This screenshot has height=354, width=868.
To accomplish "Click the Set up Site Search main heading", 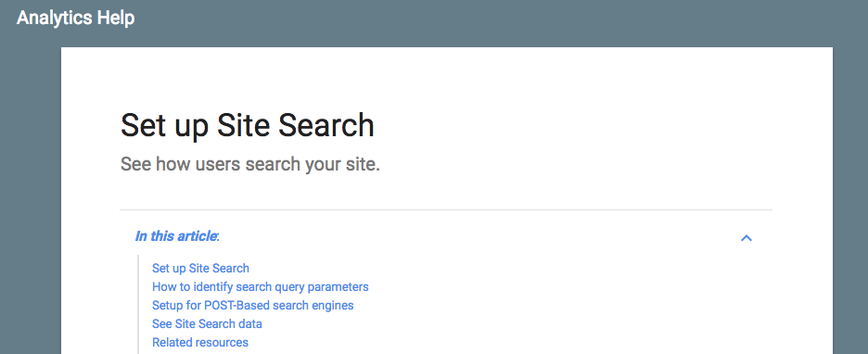I will (x=248, y=125).
